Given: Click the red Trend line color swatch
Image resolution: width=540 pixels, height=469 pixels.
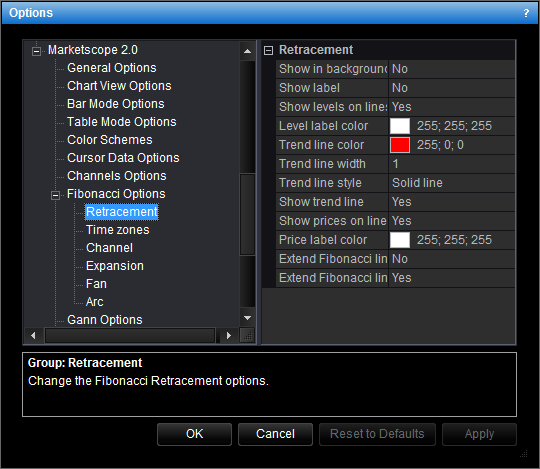Looking at the screenshot, I should [400, 145].
